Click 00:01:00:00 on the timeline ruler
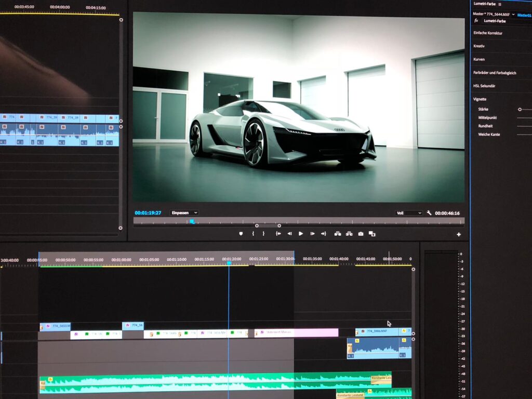The width and height of the screenshot is (532, 399). (121, 260)
